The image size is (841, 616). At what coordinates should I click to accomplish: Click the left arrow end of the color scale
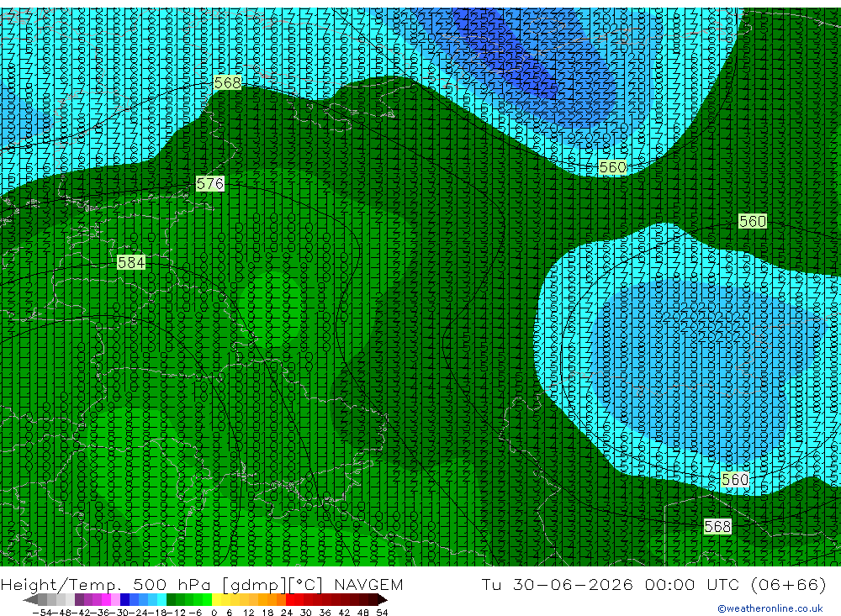(x=30, y=599)
